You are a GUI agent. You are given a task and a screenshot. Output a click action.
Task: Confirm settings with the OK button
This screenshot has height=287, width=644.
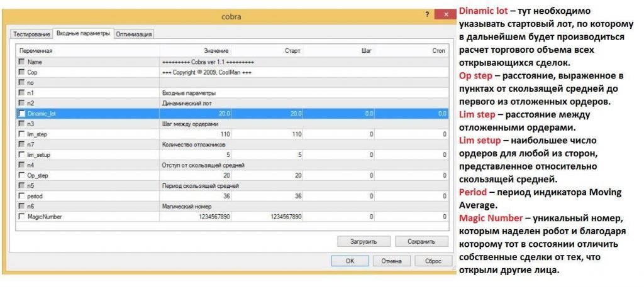tap(350, 260)
